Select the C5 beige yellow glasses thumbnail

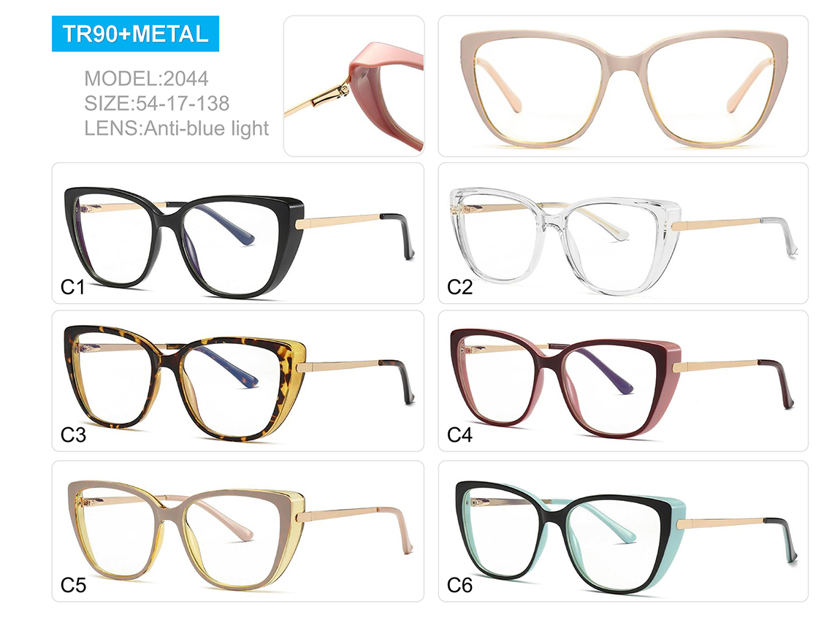coord(238,531)
